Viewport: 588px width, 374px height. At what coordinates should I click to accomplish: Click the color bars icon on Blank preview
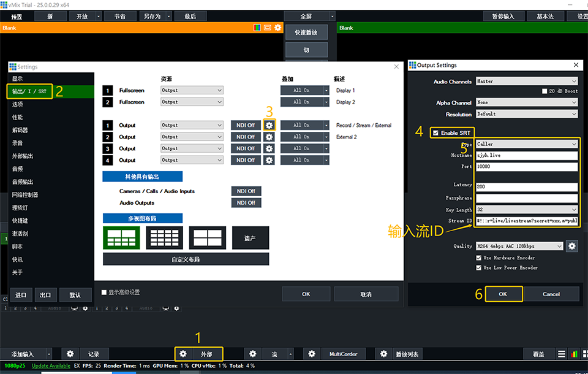click(x=258, y=28)
